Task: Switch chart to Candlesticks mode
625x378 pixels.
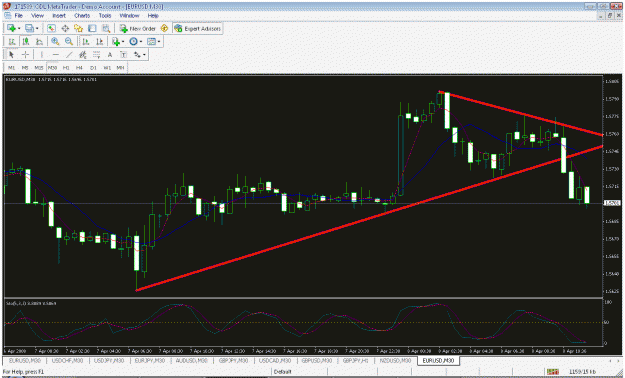Action: (x=26, y=41)
